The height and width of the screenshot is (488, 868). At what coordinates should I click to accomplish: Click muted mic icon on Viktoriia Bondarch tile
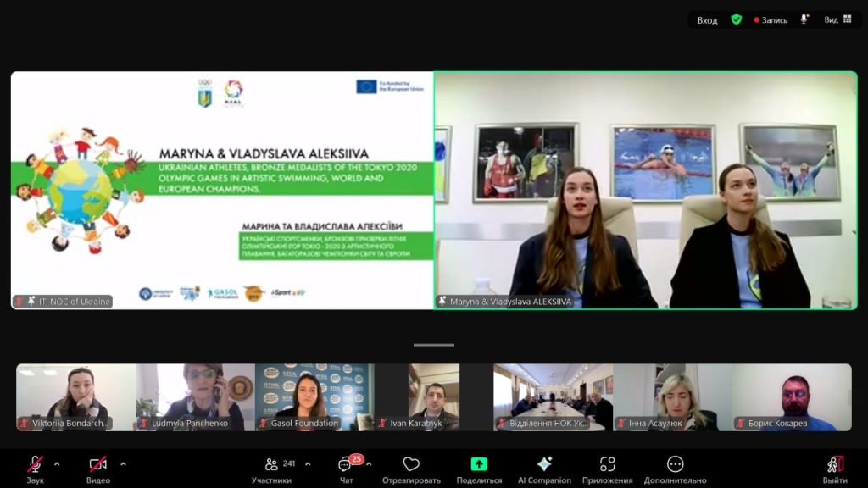[25, 424]
